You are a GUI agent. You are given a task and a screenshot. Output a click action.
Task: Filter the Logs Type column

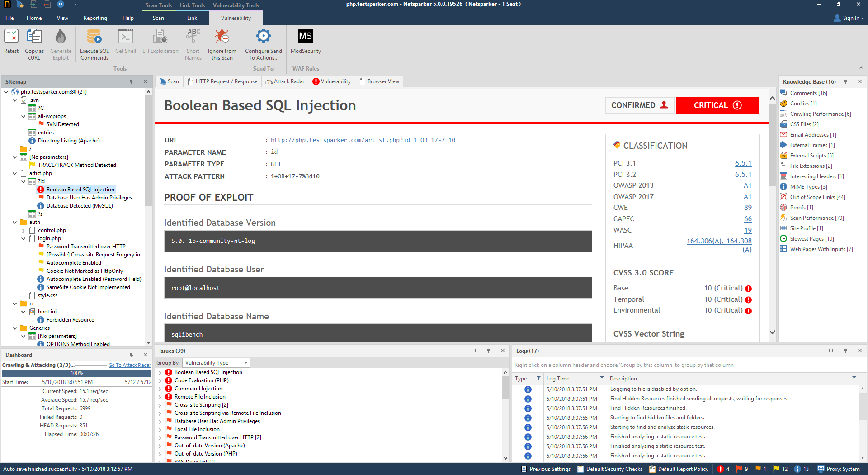(538, 378)
